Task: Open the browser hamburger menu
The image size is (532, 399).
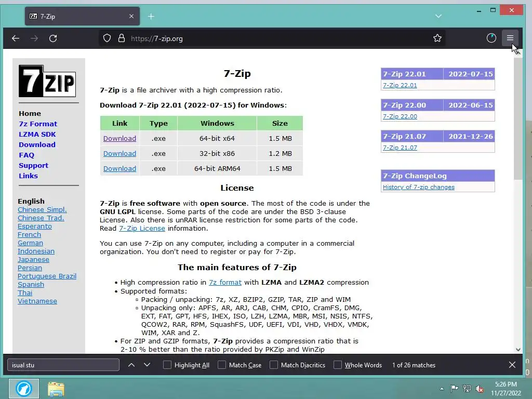Action: click(510, 38)
